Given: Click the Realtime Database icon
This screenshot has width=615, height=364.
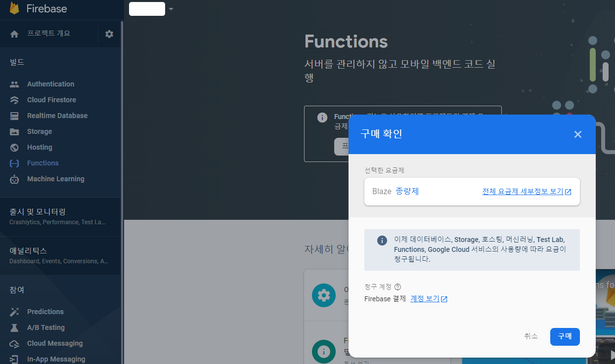Looking at the screenshot, I should tap(14, 116).
